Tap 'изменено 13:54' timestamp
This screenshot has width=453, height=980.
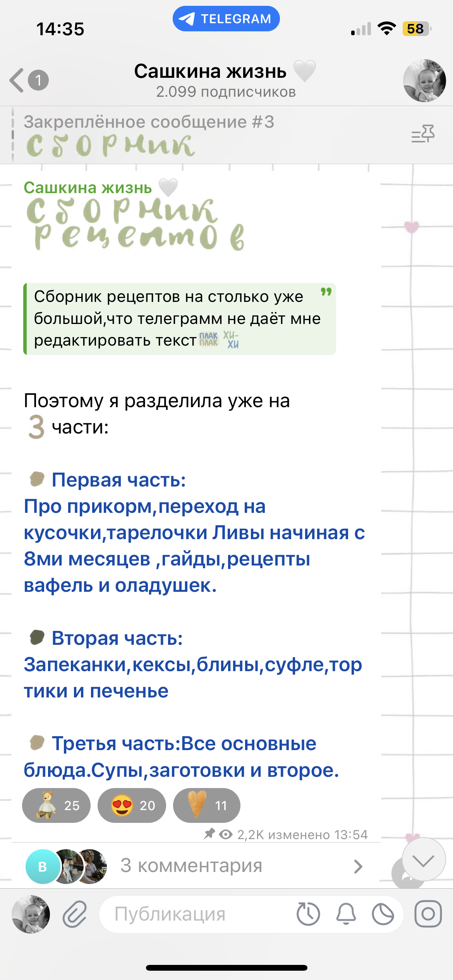pyautogui.click(x=317, y=834)
